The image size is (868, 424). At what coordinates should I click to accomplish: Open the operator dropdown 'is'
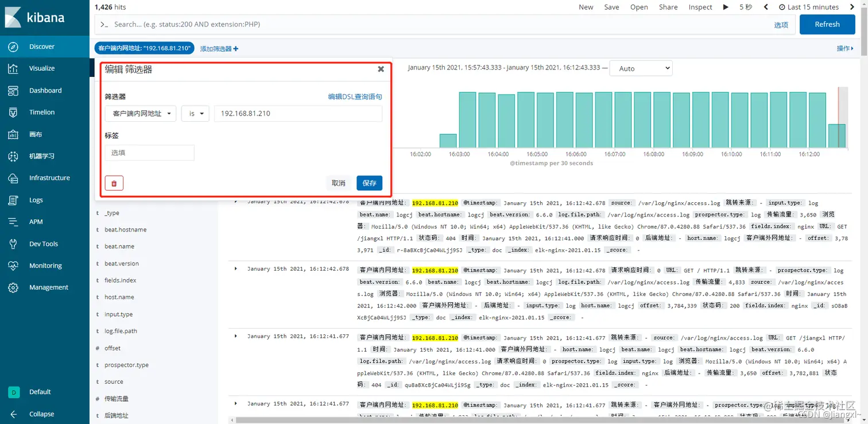click(195, 114)
